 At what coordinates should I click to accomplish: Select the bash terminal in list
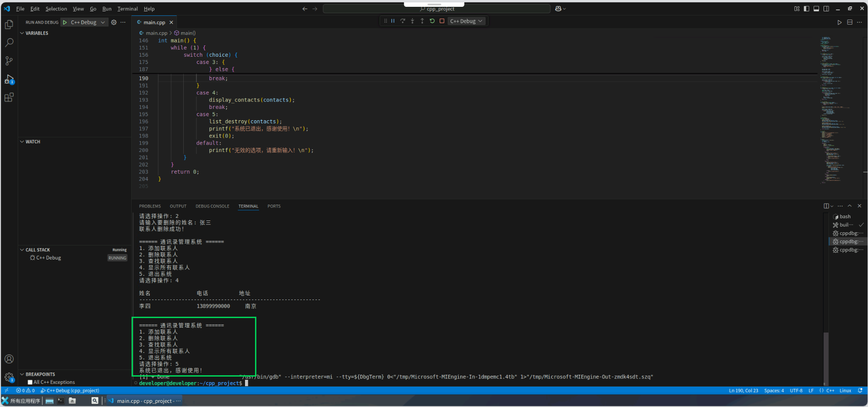[x=844, y=216]
